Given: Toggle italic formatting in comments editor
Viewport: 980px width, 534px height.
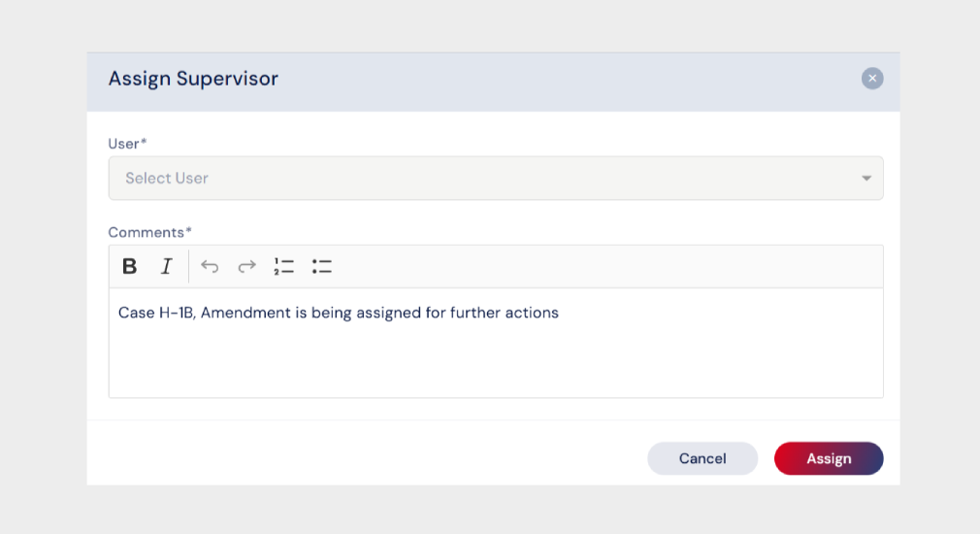Looking at the screenshot, I should click(166, 266).
